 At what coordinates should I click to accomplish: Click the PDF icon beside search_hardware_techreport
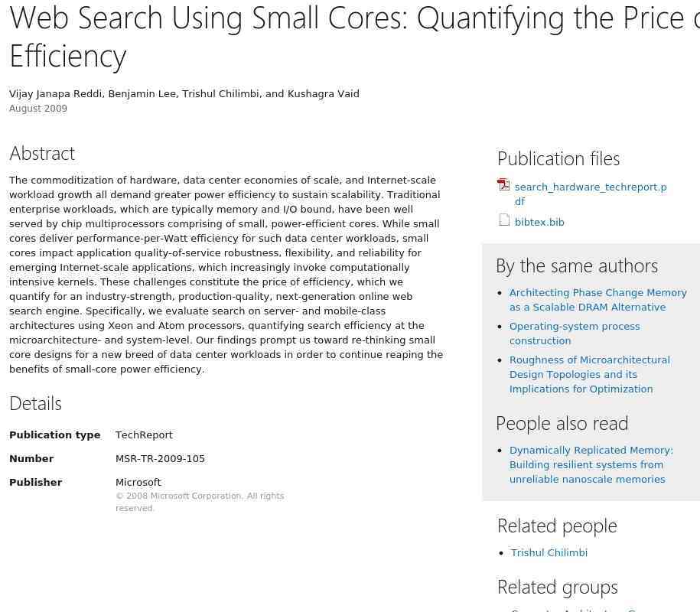click(x=503, y=184)
